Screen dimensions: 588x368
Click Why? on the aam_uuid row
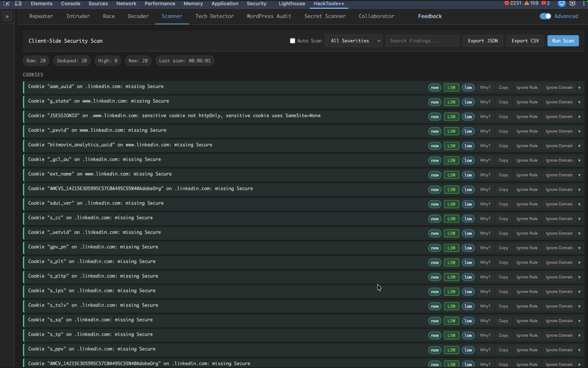pyautogui.click(x=485, y=87)
